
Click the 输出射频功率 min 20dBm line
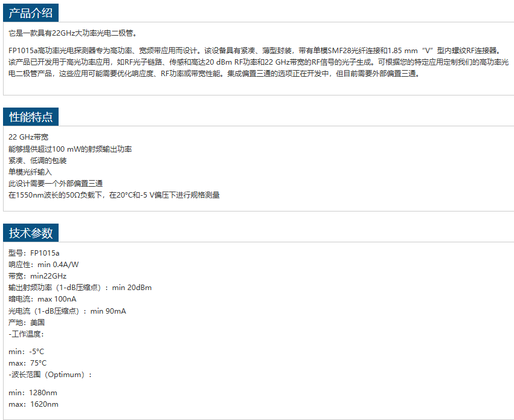click(80, 287)
